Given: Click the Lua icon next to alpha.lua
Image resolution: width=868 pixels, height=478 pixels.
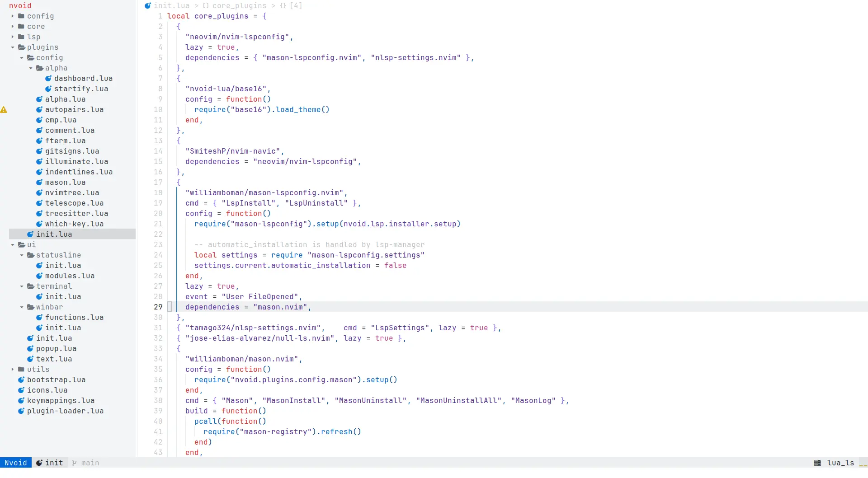Looking at the screenshot, I should coord(39,99).
